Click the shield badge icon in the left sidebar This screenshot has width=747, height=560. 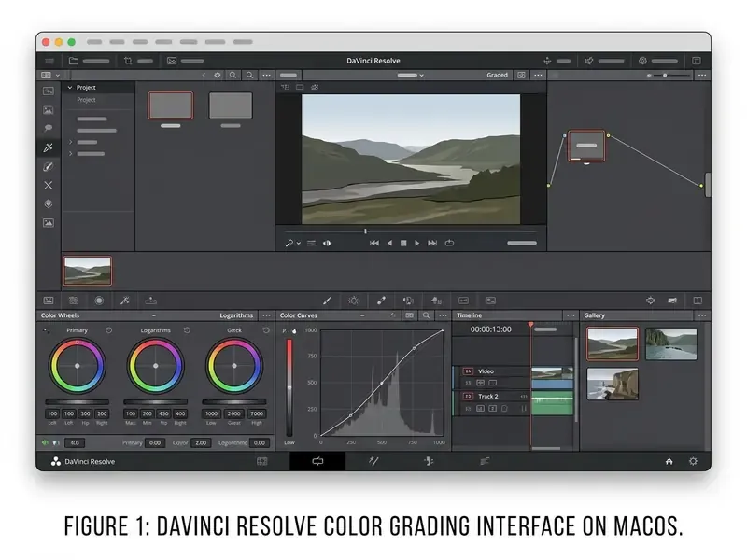point(49,203)
